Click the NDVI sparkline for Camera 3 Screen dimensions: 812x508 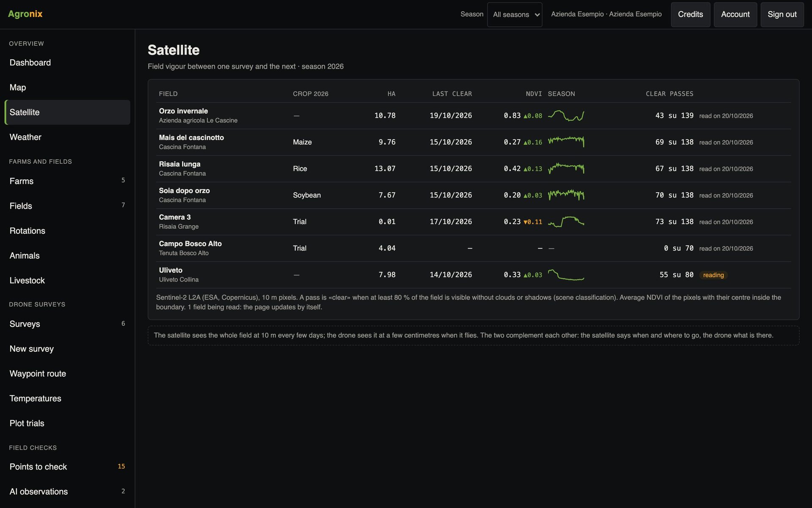click(566, 222)
